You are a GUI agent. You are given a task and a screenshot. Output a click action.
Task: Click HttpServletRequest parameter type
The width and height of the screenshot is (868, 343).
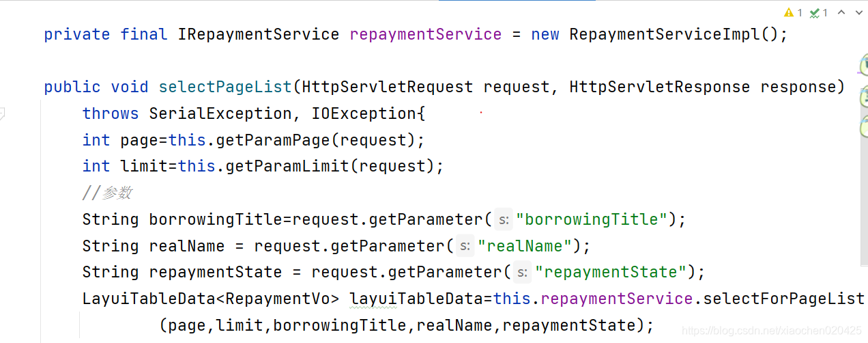coord(388,87)
